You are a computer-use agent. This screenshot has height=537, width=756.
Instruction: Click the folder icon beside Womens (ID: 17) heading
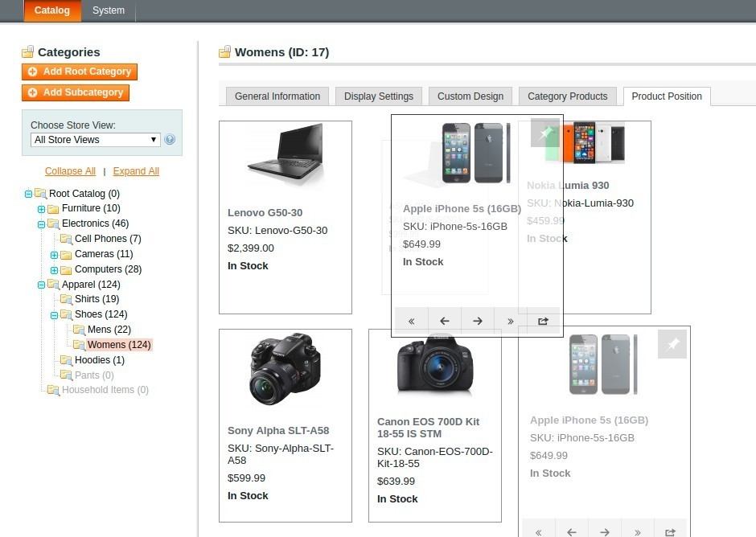point(224,51)
